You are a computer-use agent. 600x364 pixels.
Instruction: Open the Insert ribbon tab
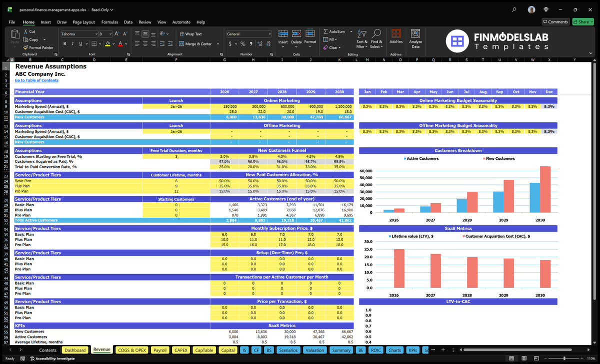coord(45,22)
